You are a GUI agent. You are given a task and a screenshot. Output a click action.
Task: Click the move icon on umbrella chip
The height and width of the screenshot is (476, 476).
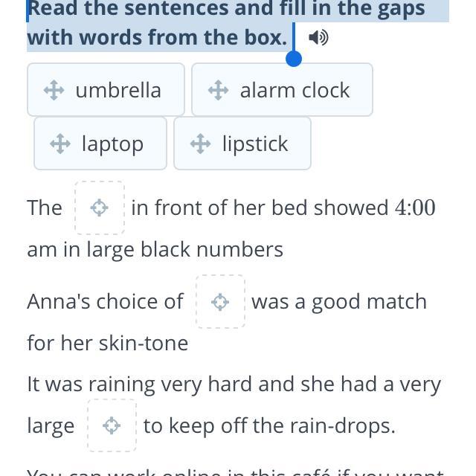54,90
